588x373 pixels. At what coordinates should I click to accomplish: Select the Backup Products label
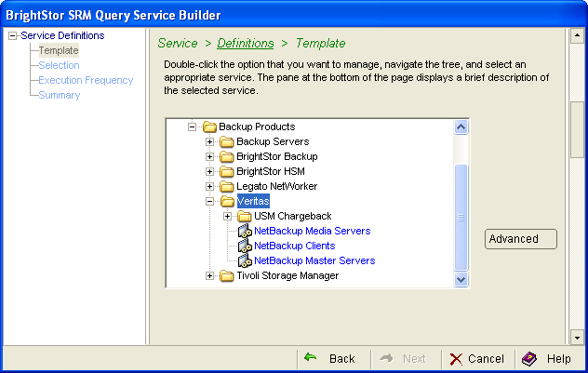pyautogui.click(x=257, y=127)
